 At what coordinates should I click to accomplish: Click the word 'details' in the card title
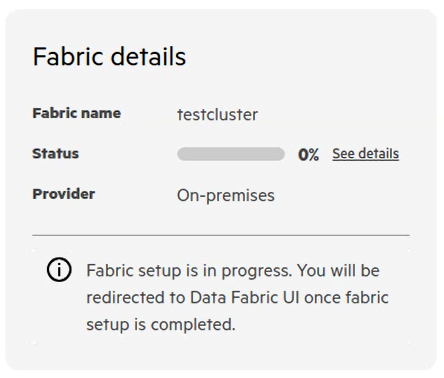coord(148,56)
